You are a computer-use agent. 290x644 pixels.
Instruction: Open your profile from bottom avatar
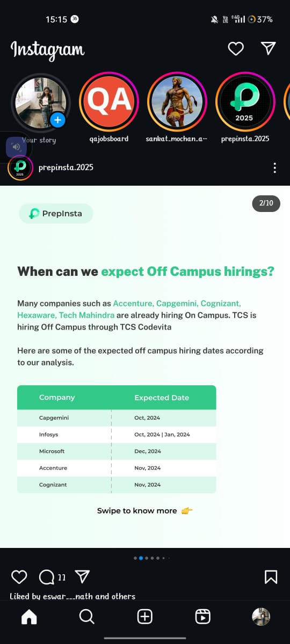[261, 617]
